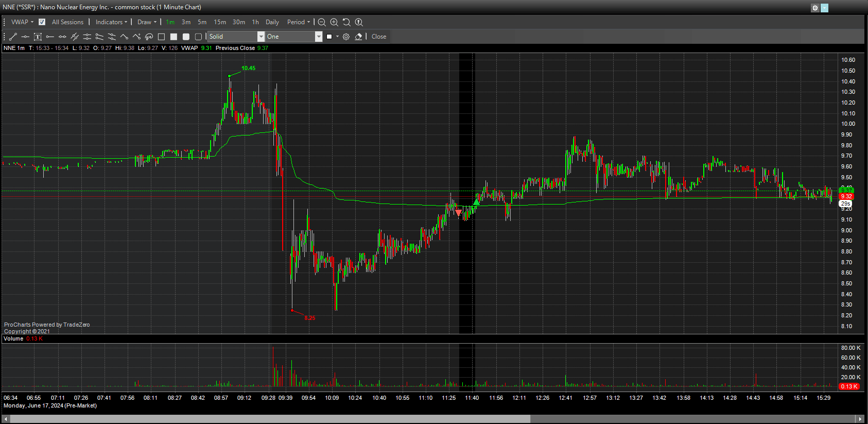Select the 15m timeframe button

point(220,22)
